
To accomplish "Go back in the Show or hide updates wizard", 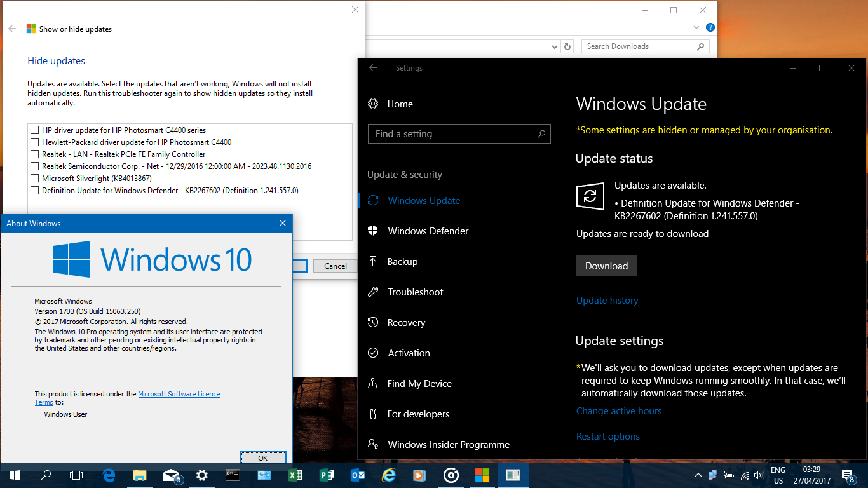I will click(12, 29).
